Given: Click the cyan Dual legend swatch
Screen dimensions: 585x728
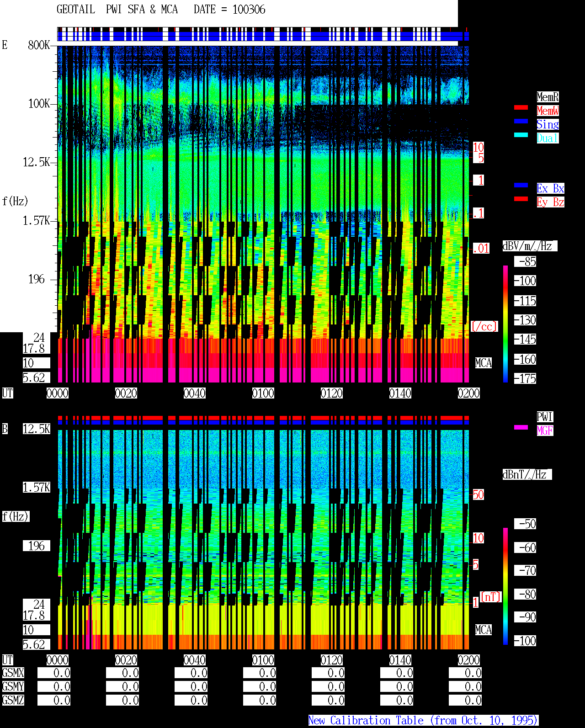Looking at the screenshot, I should click(x=521, y=135).
